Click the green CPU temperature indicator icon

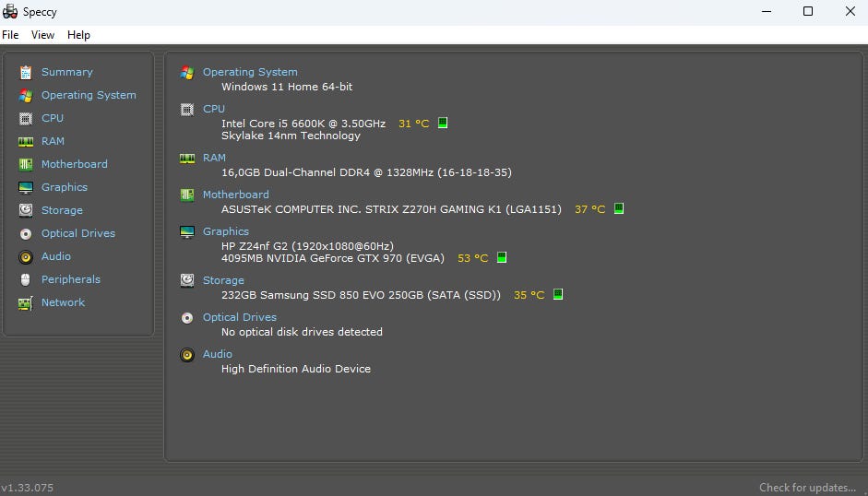pyautogui.click(x=443, y=123)
